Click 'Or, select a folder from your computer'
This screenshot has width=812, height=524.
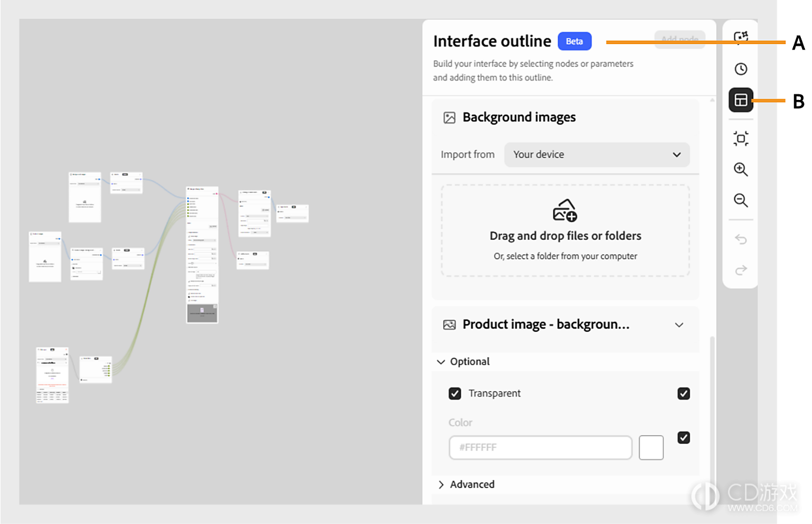tap(565, 256)
